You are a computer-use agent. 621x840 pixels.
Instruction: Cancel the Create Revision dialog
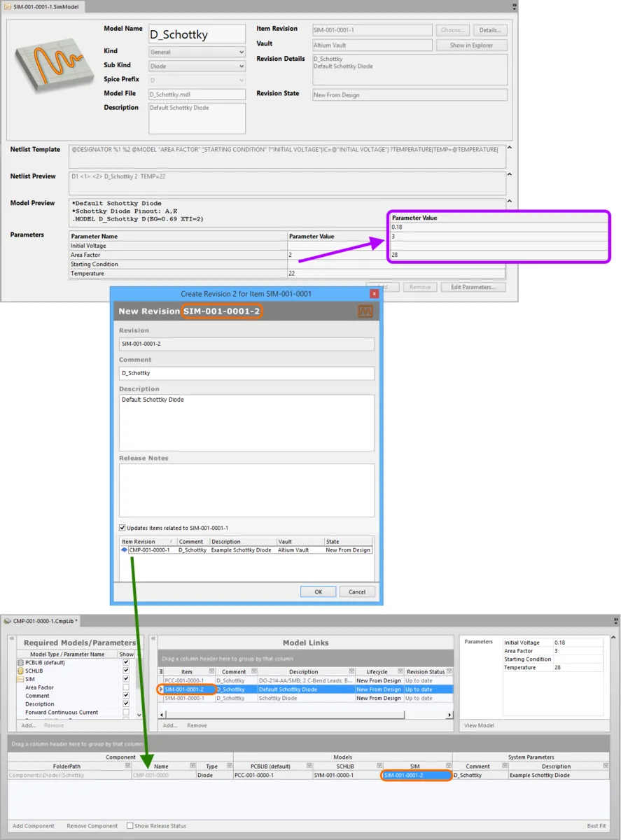357,591
